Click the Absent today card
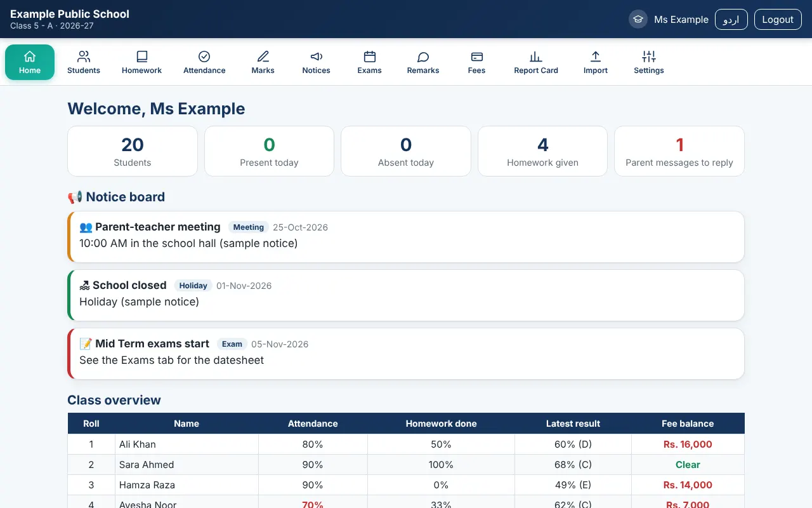812x508 pixels. [406, 151]
